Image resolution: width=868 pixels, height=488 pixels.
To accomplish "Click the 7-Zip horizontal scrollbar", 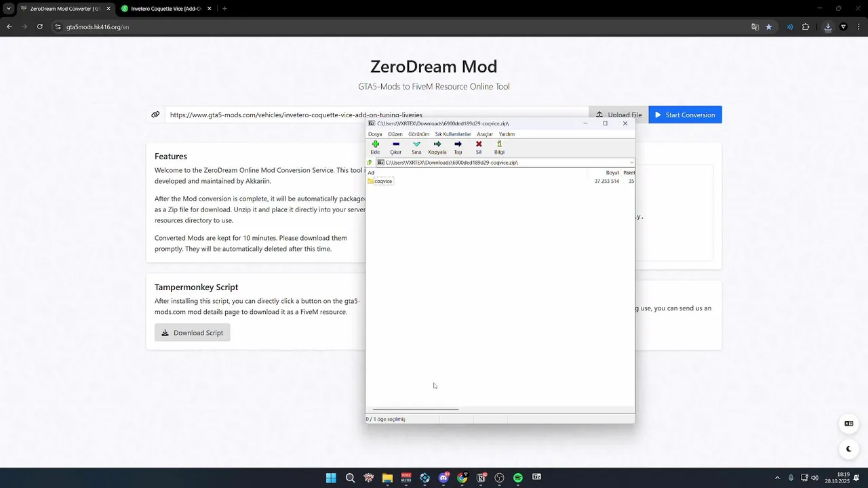I will [x=415, y=409].
